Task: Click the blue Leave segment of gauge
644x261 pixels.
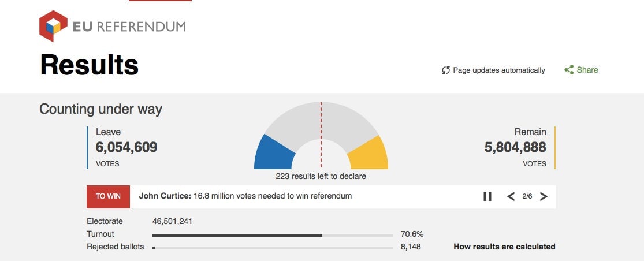Action: pyautogui.click(x=274, y=154)
